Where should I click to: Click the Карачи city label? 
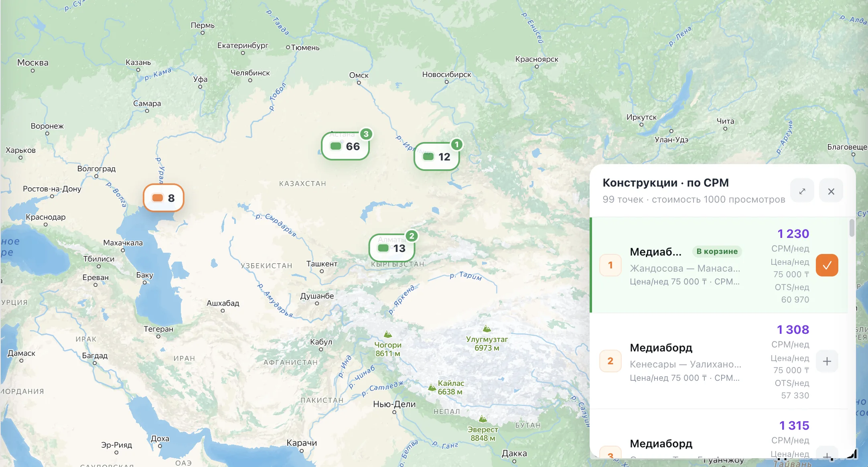coord(302,443)
